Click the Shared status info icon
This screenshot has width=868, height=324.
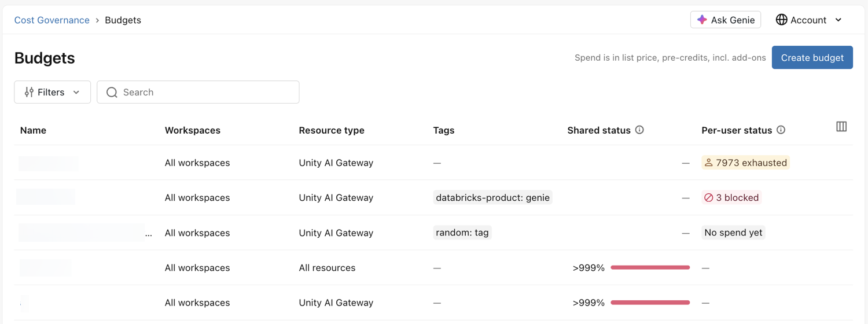coord(639,130)
